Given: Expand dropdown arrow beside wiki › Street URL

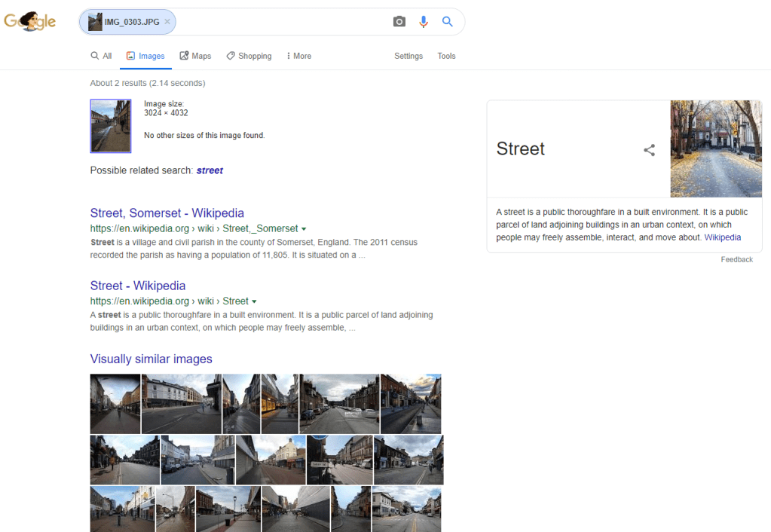Looking at the screenshot, I should coord(255,301).
